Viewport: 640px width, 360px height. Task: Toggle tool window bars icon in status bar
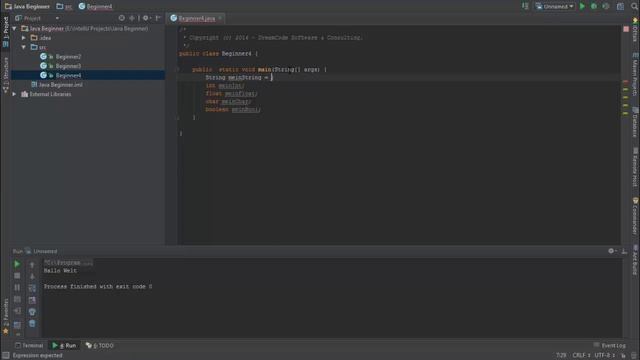(6, 356)
